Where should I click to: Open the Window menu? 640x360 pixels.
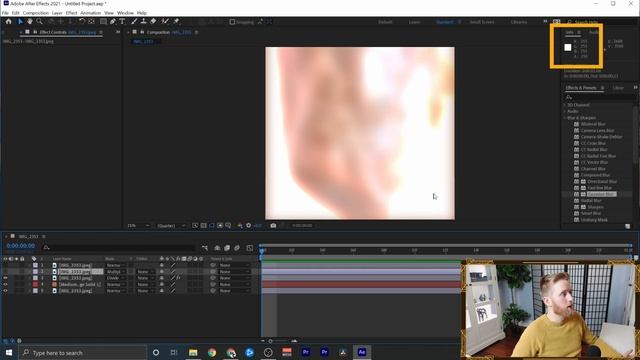(x=125, y=13)
